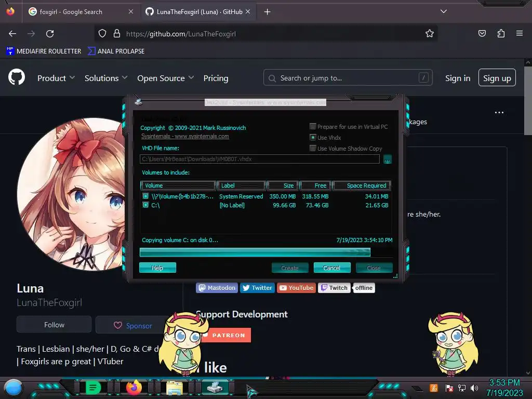The height and width of the screenshot is (399, 532).
Task: Click the Action Center flag tray icon
Action: pyautogui.click(x=449, y=388)
